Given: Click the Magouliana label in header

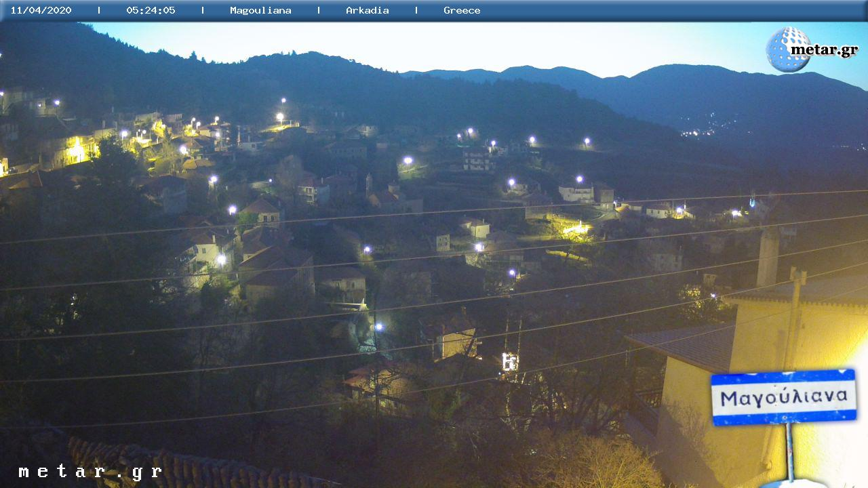Looking at the screenshot, I should point(260,10).
